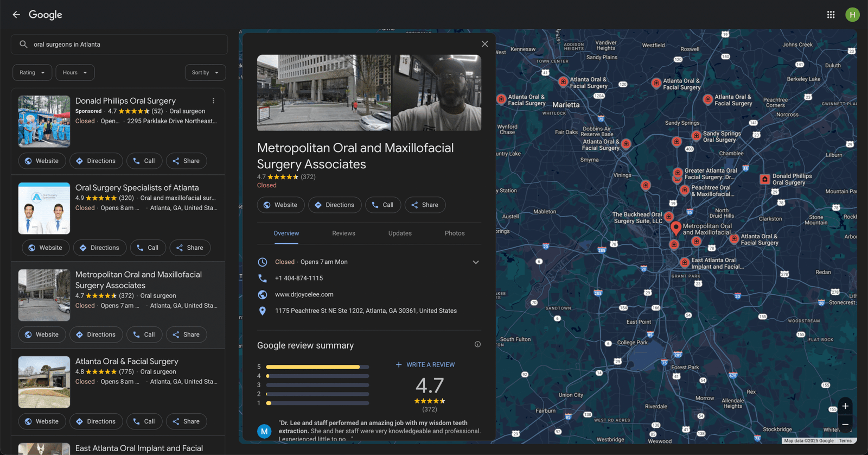Open the Sort by dropdown
Image resolution: width=868 pixels, height=455 pixels.
(205, 73)
